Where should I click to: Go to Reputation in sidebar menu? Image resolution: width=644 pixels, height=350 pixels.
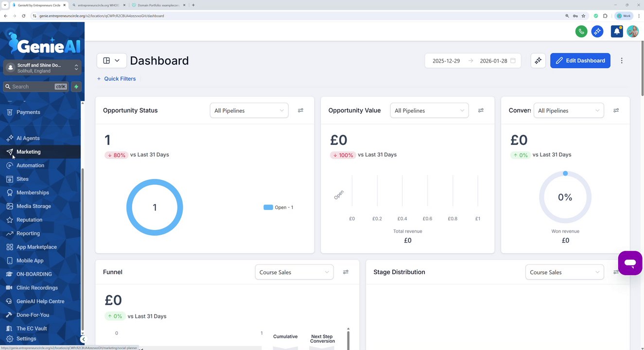point(29,220)
